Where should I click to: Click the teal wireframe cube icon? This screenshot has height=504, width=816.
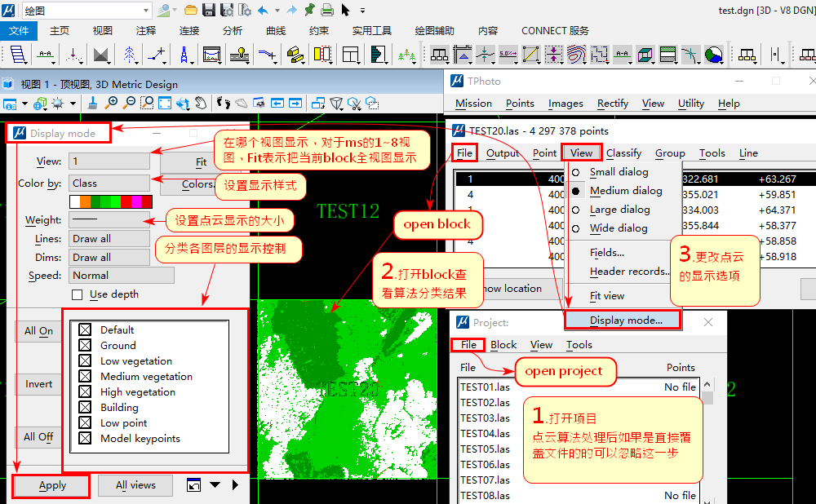[645, 54]
